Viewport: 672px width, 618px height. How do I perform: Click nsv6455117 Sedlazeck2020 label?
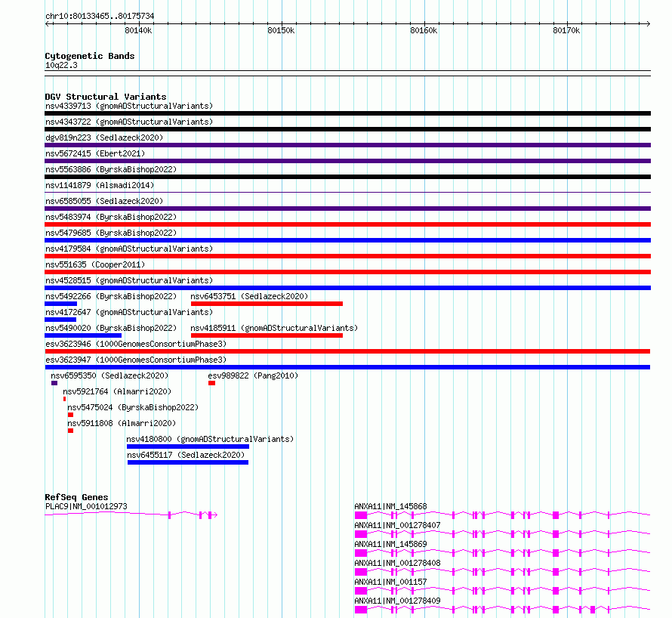[186, 455]
